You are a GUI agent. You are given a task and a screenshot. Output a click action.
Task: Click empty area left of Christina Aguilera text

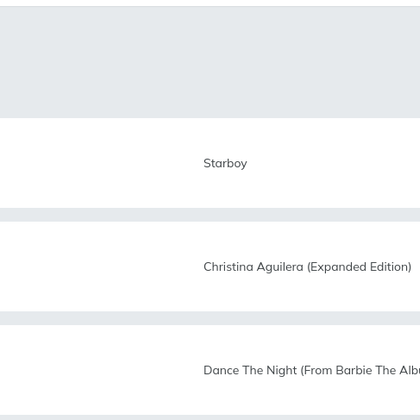100,267
